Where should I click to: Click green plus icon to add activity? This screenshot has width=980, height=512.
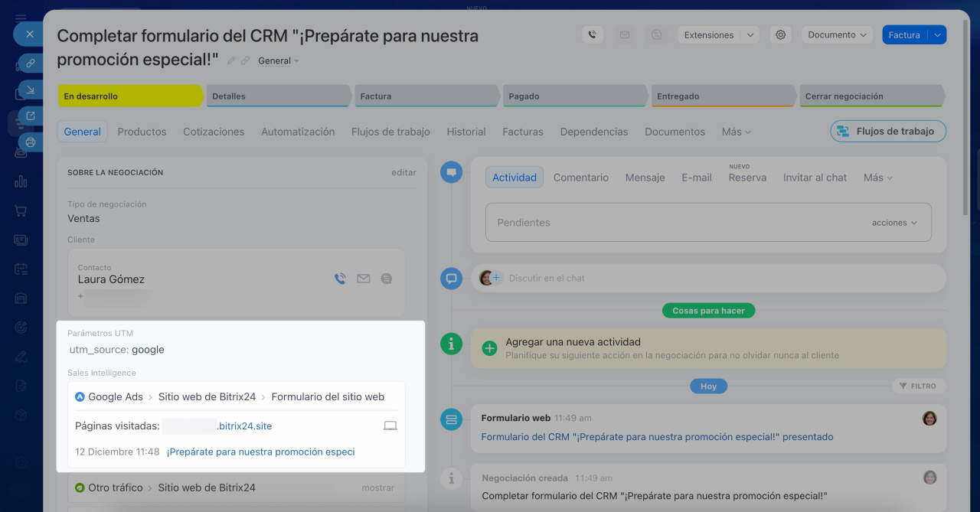489,348
